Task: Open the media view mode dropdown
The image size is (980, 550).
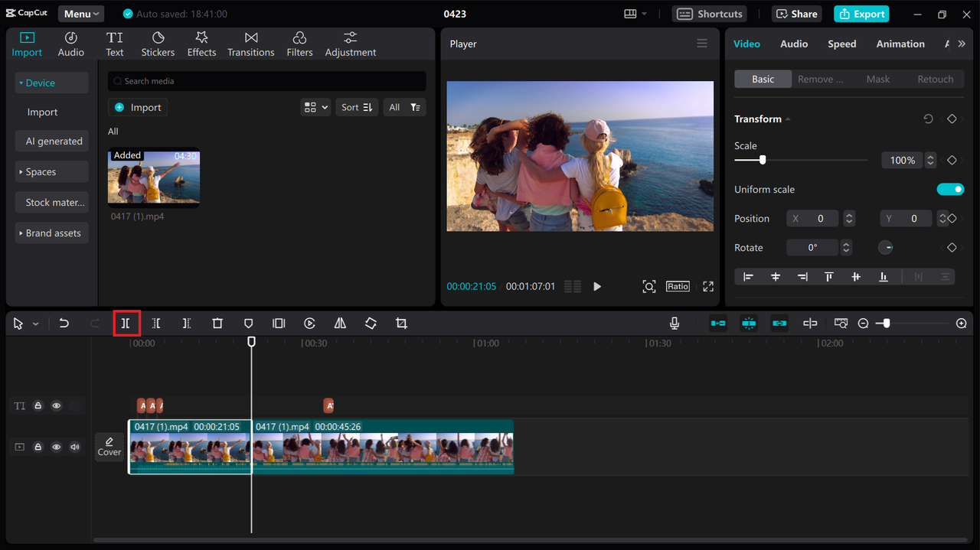Action: [x=315, y=107]
